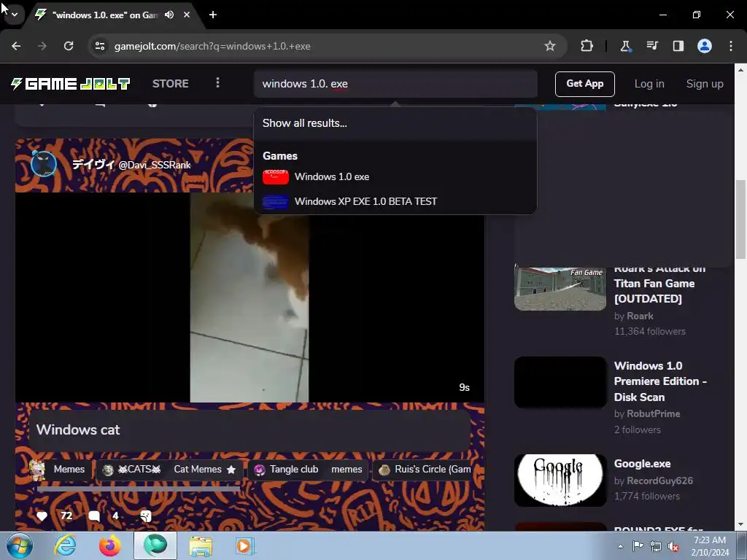Play the Windows cat video
The width and height of the screenshot is (747, 560).
click(249, 297)
